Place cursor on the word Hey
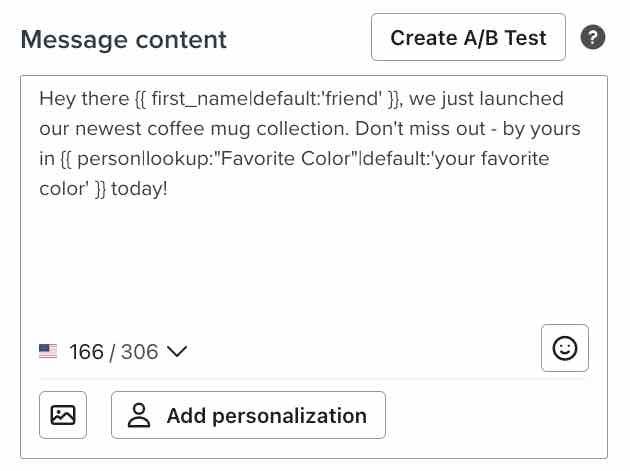Viewport: 630px width, 471px height. coord(57,99)
